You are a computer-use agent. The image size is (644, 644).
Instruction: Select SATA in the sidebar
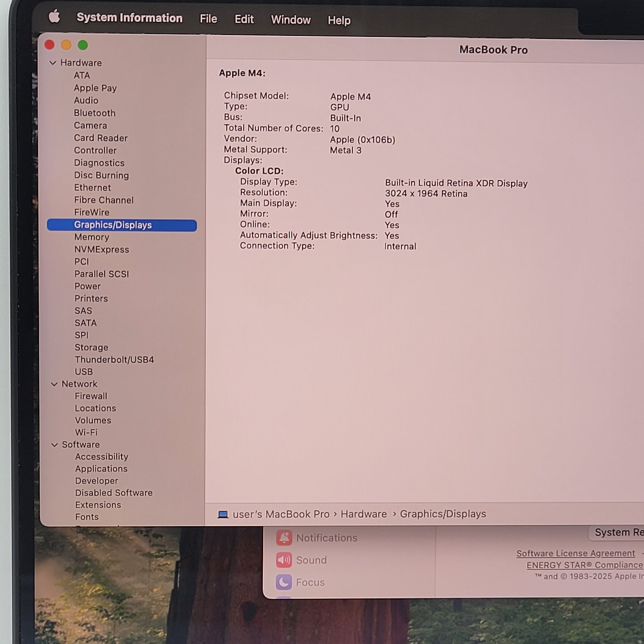(x=86, y=323)
